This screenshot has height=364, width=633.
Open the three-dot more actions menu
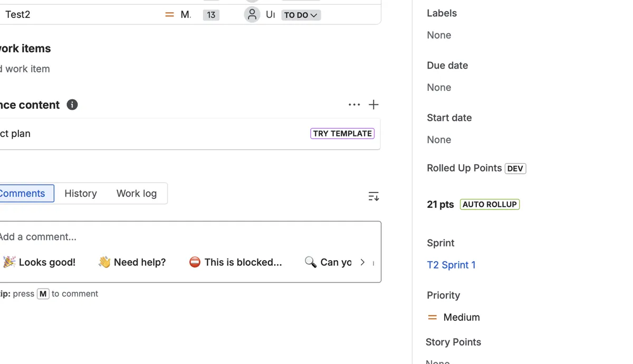click(354, 104)
